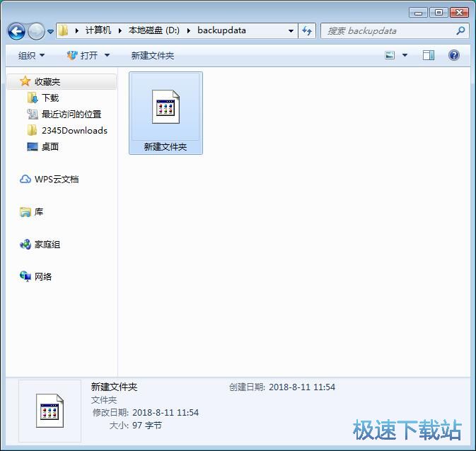Minimize the explorer window
Image resolution: width=476 pixels, height=451 pixels.
418,13
